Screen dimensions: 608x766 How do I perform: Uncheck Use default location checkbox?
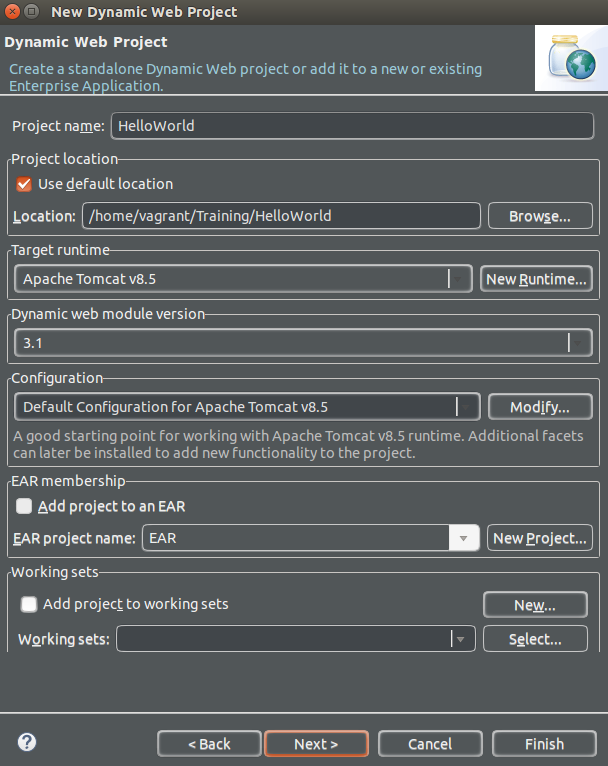pos(24,184)
